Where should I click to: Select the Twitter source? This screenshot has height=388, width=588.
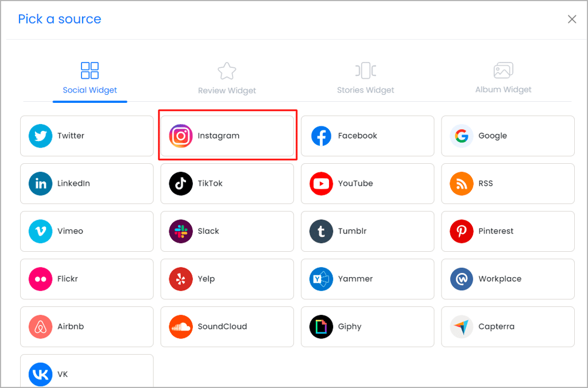(86, 136)
